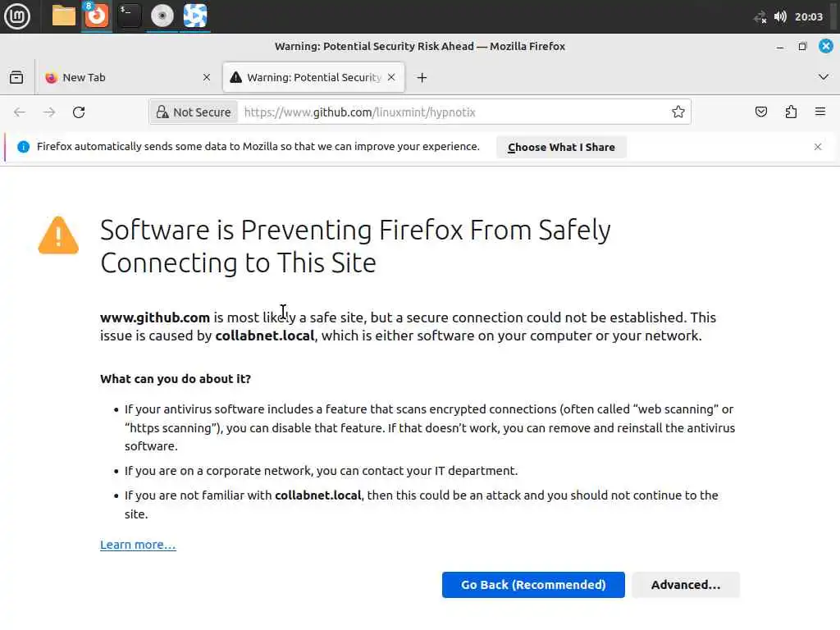This screenshot has height=630, width=840.
Task: Bookmark this page with the star icon
Action: tap(678, 112)
